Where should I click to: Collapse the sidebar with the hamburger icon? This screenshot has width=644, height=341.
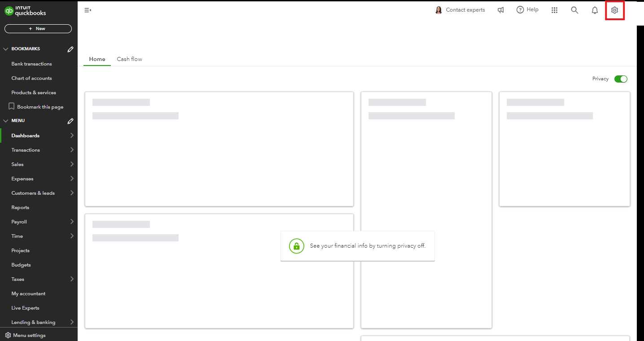coord(88,10)
